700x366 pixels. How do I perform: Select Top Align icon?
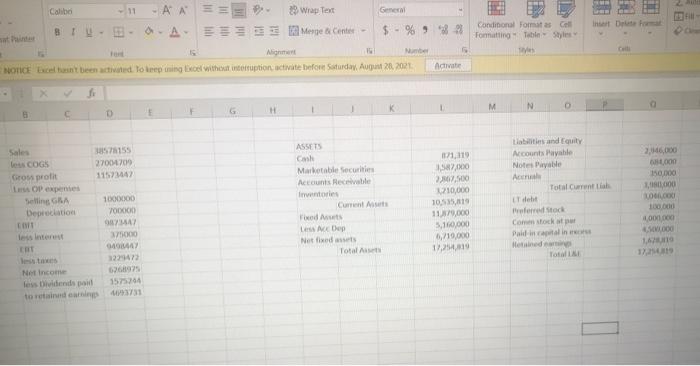click(x=208, y=9)
